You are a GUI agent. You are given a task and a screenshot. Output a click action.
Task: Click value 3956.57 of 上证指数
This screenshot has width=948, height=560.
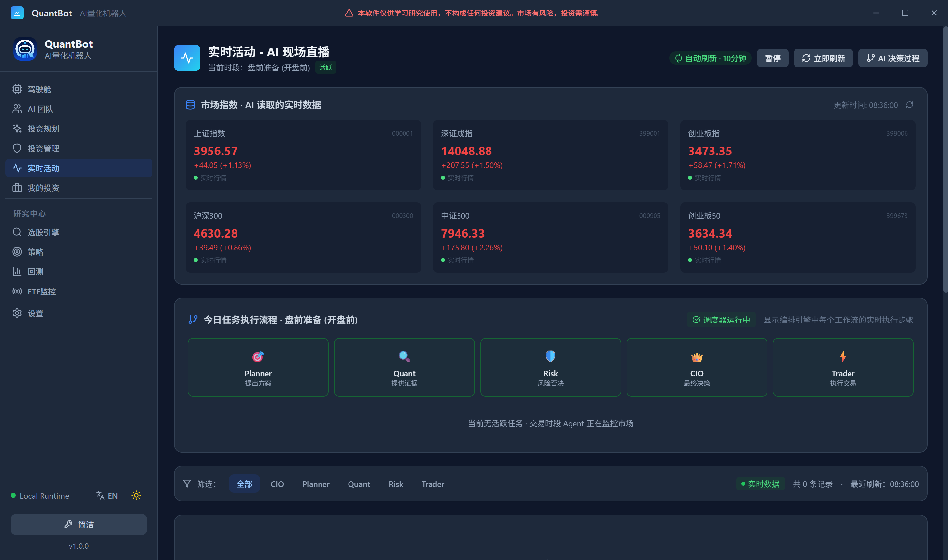[x=215, y=151]
